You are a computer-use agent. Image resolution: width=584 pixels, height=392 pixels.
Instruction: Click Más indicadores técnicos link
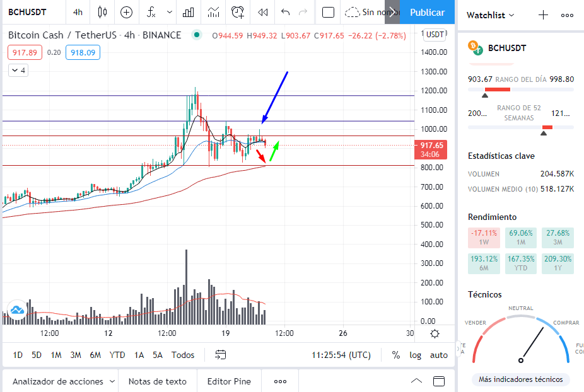click(x=521, y=379)
